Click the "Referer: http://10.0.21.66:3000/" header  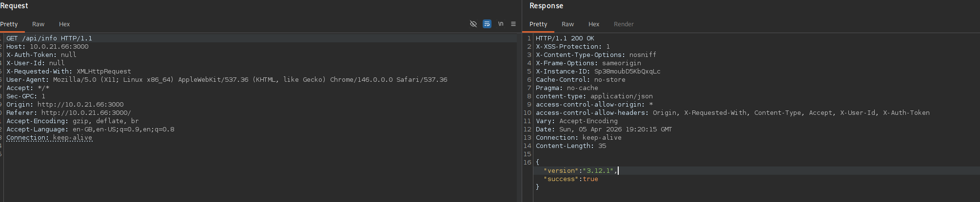tap(69, 112)
